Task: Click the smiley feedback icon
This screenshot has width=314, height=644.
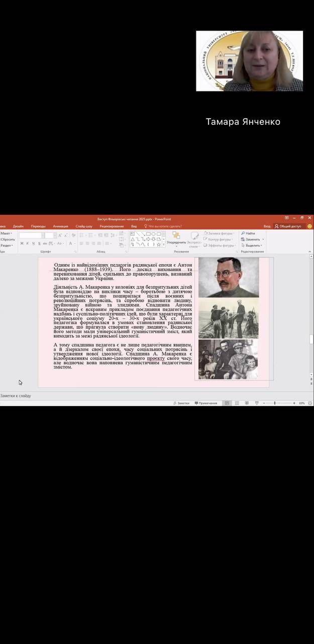Action: [x=309, y=226]
